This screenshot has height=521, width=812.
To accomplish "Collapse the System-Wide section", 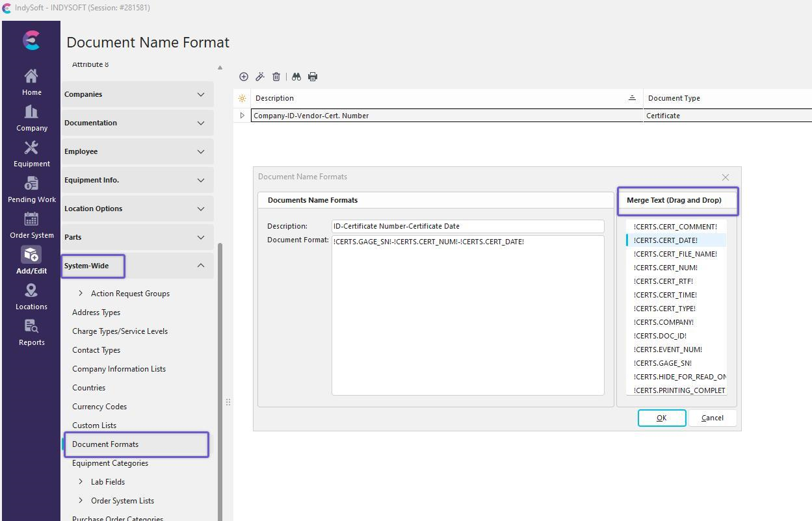I will (x=201, y=266).
